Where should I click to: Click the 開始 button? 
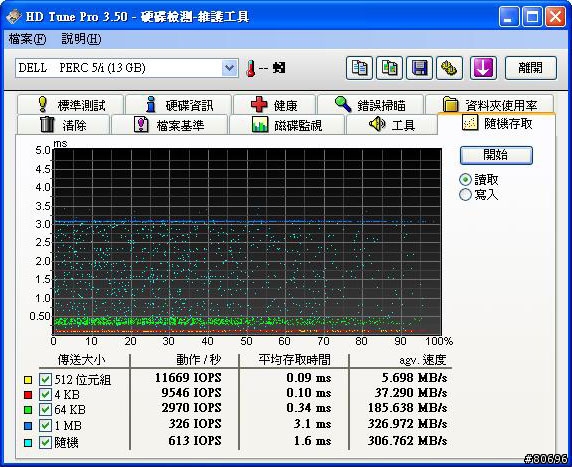point(496,155)
